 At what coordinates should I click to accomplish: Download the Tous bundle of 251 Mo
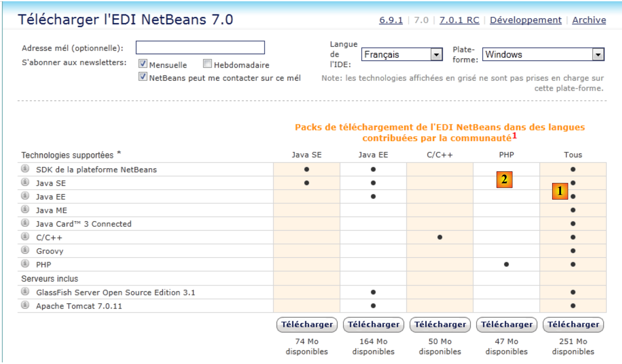coord(573,325)
